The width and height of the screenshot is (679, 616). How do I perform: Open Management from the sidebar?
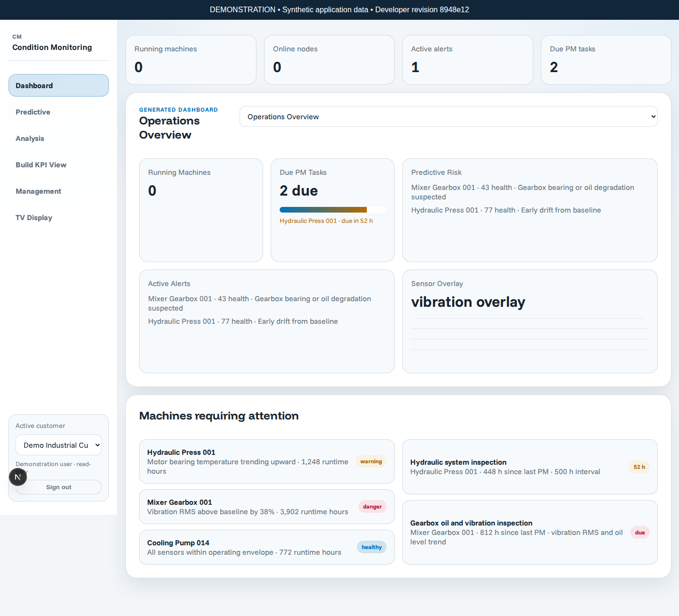tap(58, 191)
